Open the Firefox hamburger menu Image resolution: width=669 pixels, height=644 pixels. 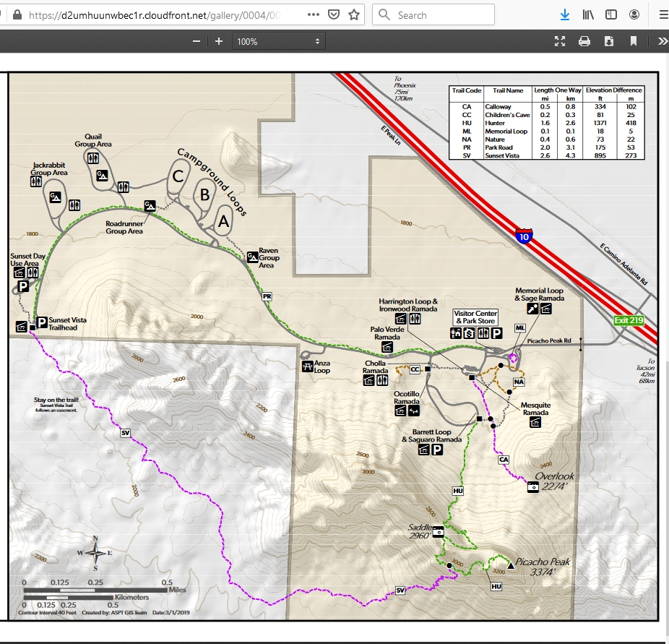coord(662,14)
